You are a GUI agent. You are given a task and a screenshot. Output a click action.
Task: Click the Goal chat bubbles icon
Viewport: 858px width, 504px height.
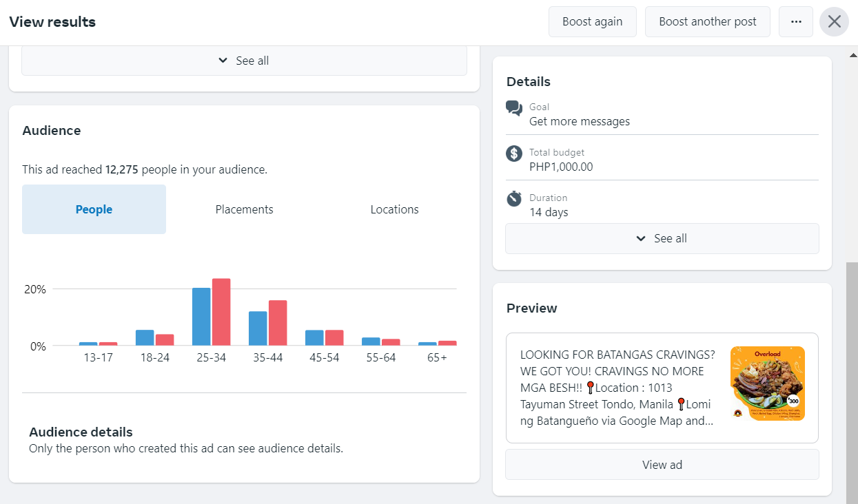[514, 108]
